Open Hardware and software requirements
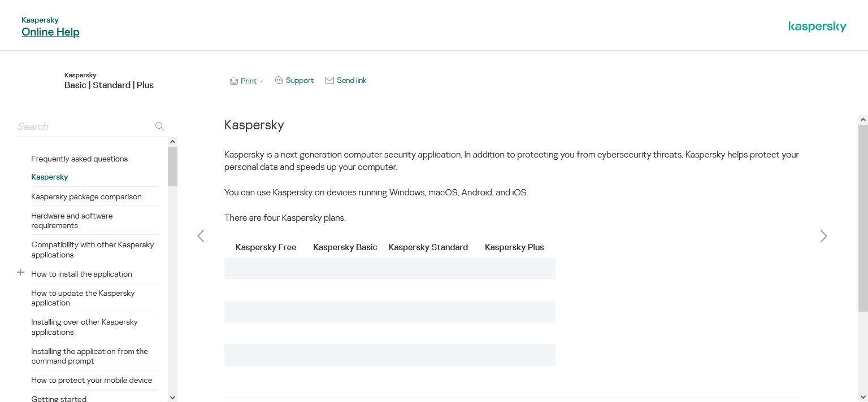Screen dimensions: 868x402 72,221
